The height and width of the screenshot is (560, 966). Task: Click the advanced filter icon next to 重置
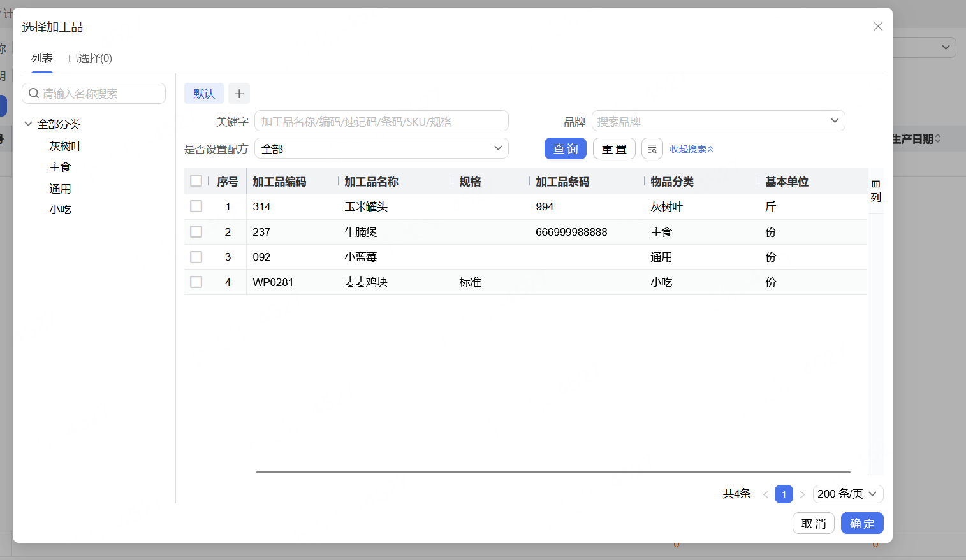click(652, 149)
